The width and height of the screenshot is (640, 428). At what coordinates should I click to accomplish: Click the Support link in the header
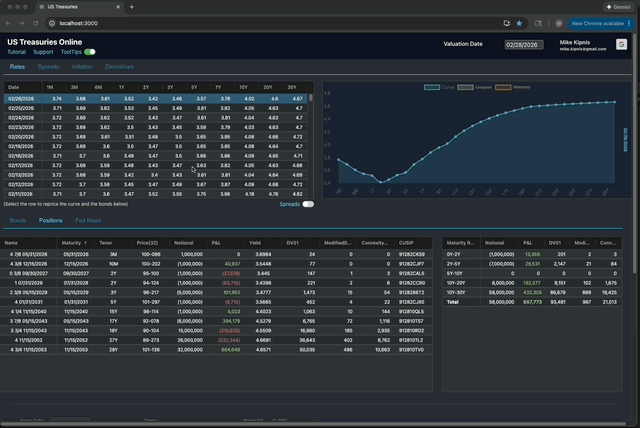coord(43,51)
